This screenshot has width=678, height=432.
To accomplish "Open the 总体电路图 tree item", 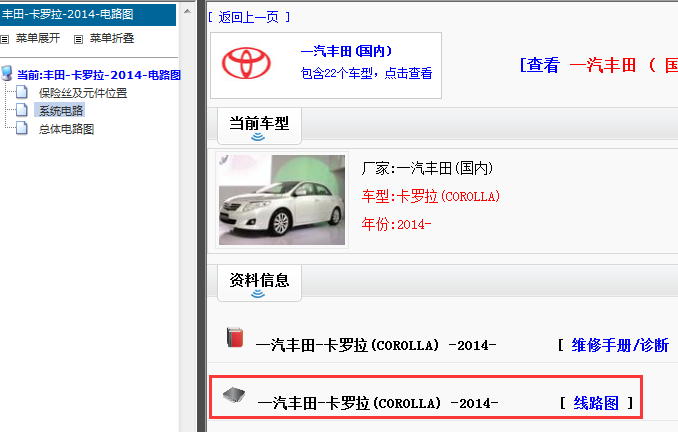I will pos(67,129).
